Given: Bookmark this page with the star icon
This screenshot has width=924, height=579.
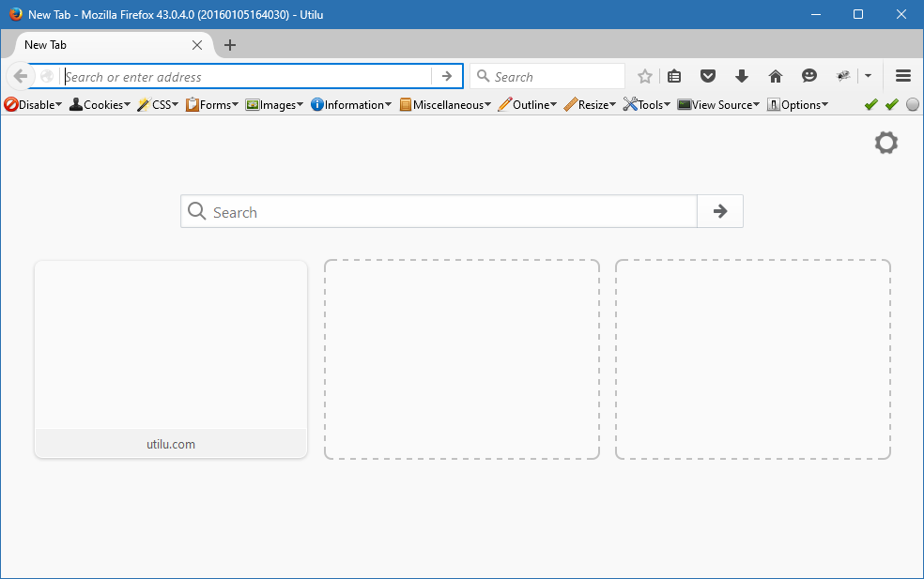Looking at the screenshot, I should point(645,76).
